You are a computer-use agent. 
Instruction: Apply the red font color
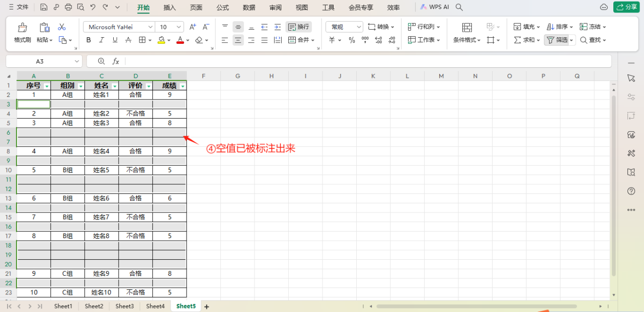[180, 40]
